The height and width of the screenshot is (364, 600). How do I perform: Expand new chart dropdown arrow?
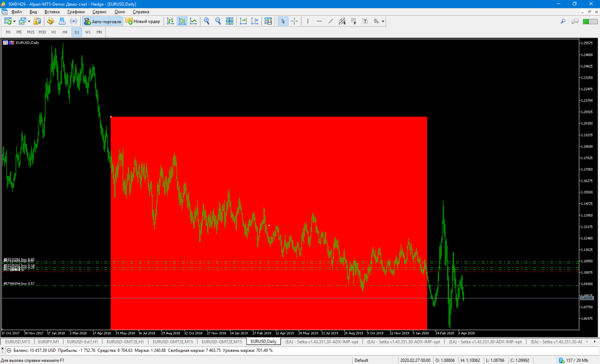point(14,21)
